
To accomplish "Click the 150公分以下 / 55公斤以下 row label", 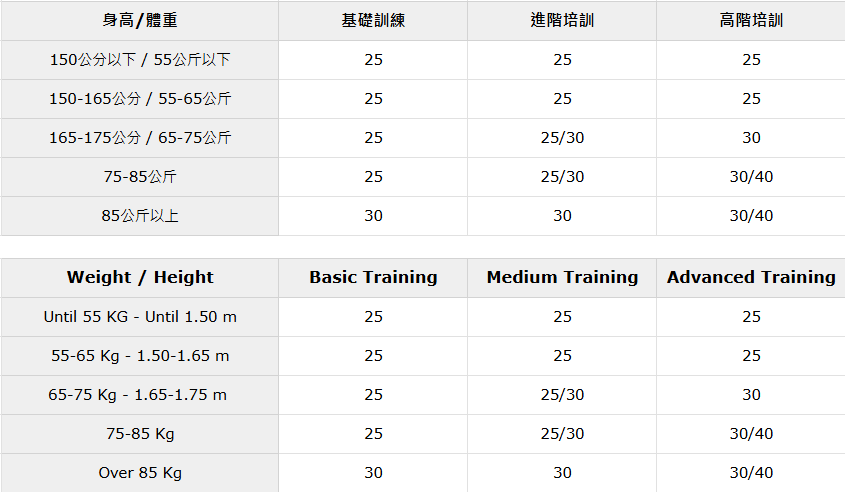I will (x=140, y=60).
